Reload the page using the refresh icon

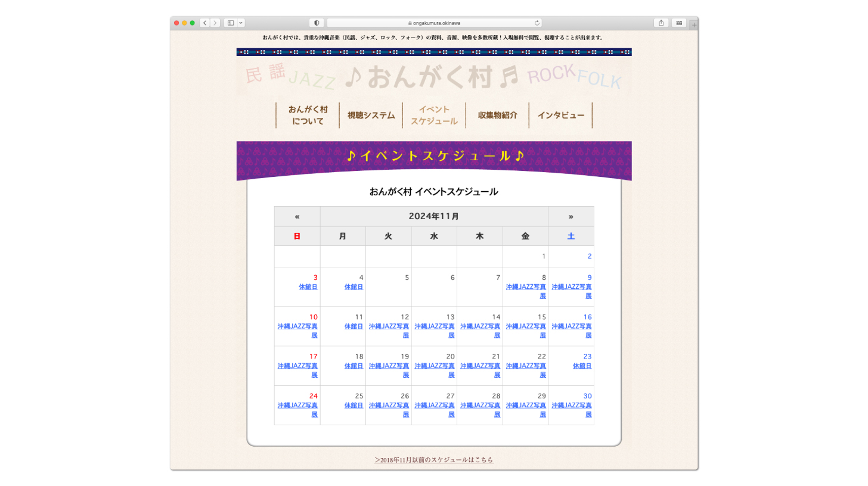pyautogui.click(x=537, y=23)
